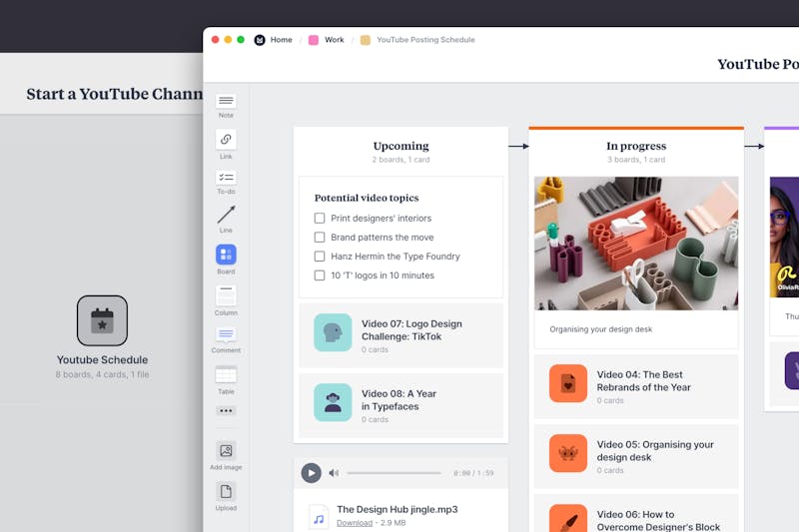Select the Column tool
The width and height of the screenshot is (799, 532).
point(226,296)
